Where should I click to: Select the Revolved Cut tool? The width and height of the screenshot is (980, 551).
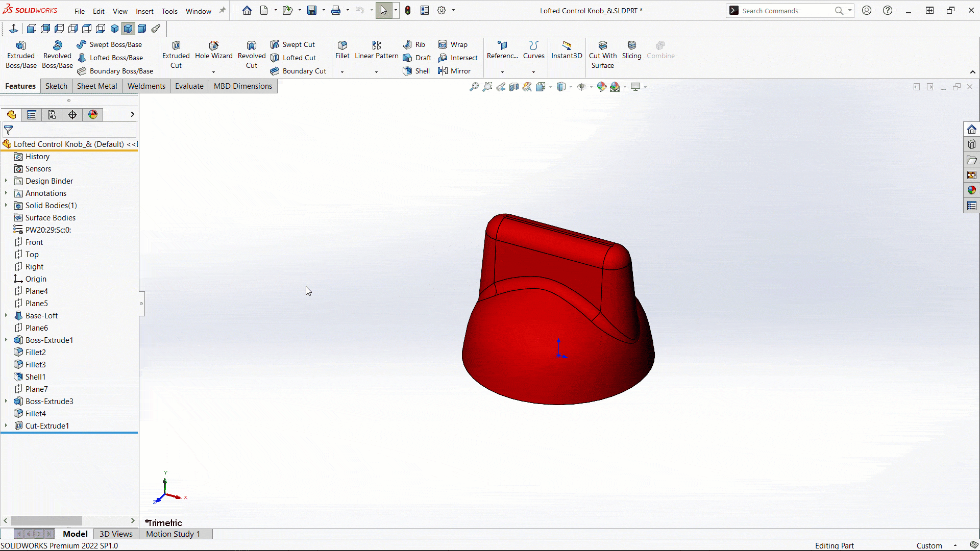[x=252, y=55]
